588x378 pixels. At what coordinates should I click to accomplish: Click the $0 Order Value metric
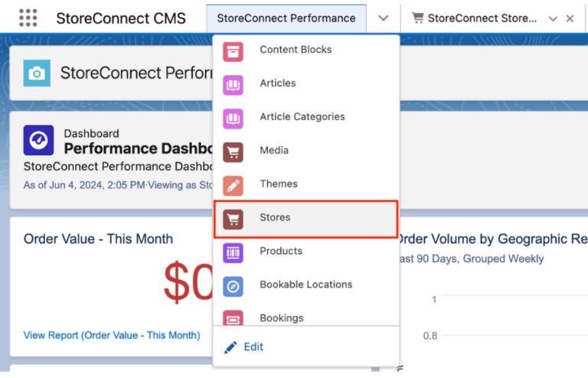[x=188, y=283]
